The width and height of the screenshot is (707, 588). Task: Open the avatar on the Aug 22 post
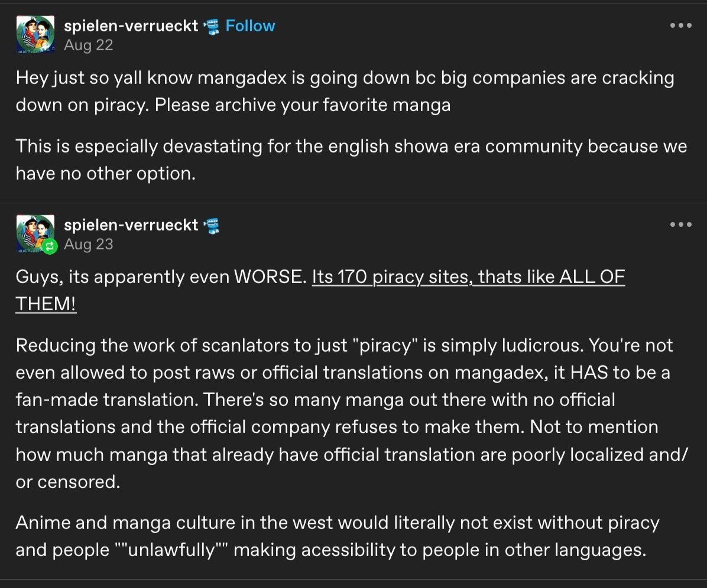(x=35, y=35)
